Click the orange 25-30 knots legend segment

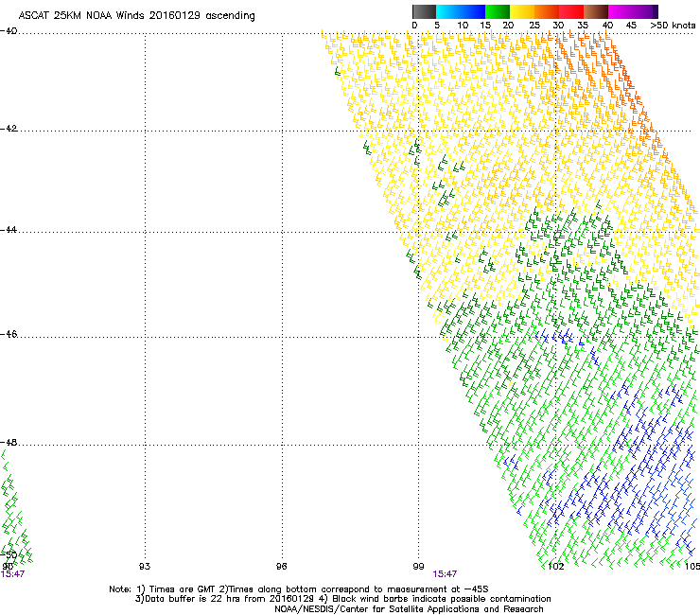pyautogui.click(x=547, y=11)
